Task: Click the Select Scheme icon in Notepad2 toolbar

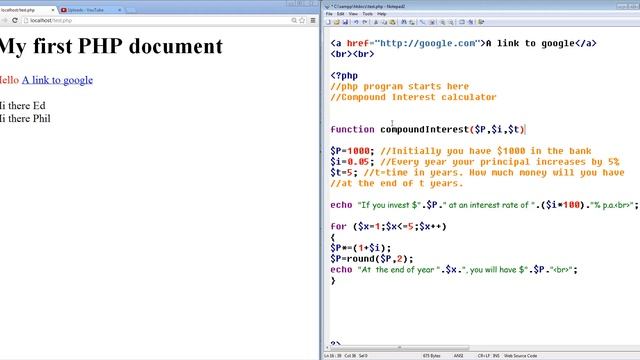Action: coord(462,22)
